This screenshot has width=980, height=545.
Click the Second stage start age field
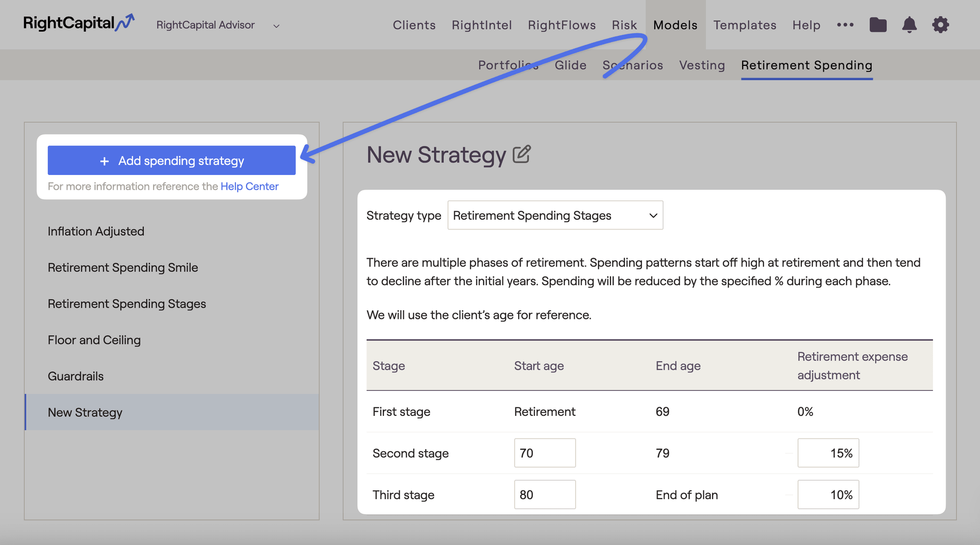point(545,453)
